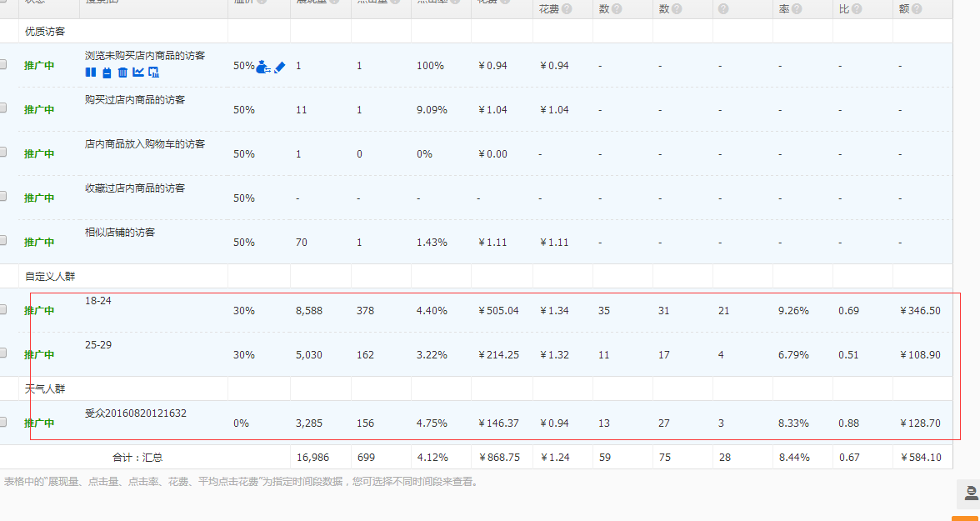Click audience name 受众20160820121632
Screen dimensions: 980x521
136,413
